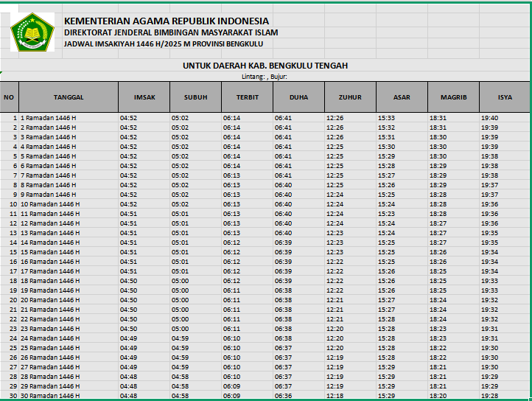Click the SUBUH header cell
Image resolution: width=532 pixels, height=401 pixels.
pos(195,97)
